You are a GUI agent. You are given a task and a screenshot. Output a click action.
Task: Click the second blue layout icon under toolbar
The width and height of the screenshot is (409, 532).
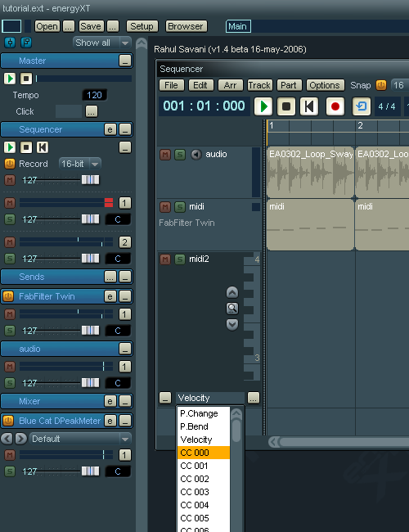(x=26, y=43)
